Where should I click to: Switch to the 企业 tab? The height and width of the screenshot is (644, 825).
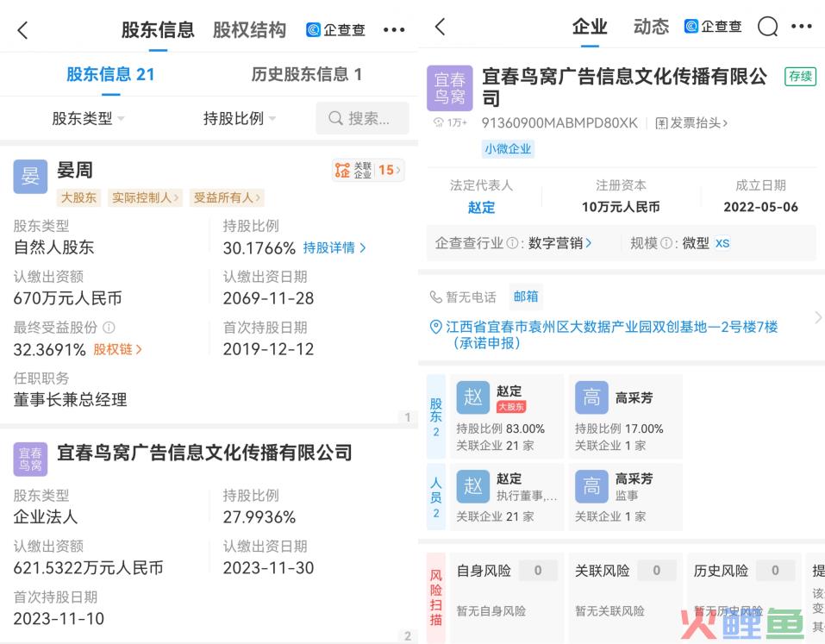[x=590, y=27]
